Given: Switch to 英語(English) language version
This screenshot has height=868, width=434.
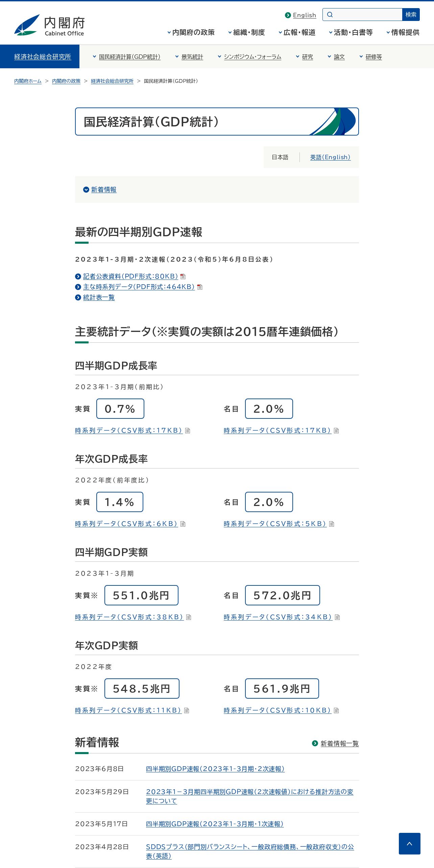Looking at the screenshot, I should [x=330, y=157].
